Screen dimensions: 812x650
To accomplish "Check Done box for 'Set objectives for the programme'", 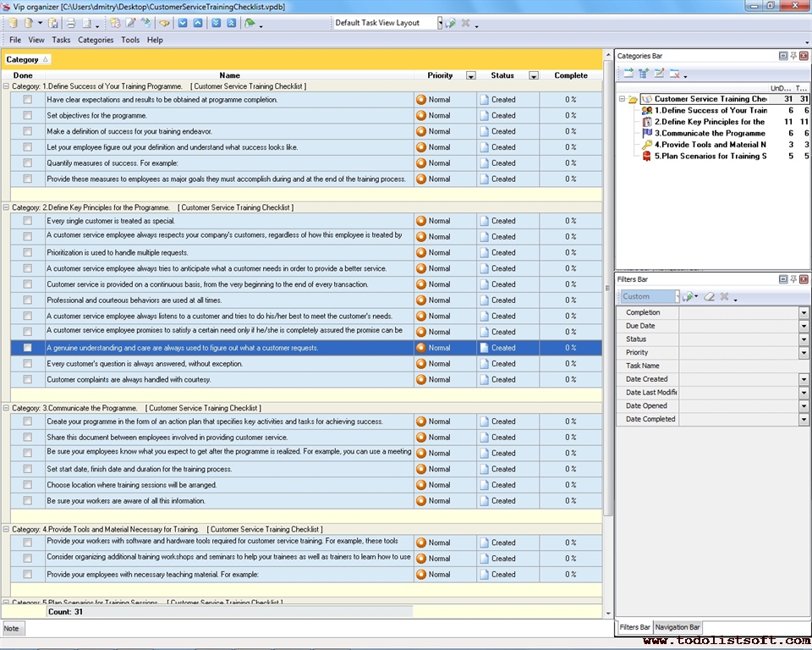I will (x=28, y=115).
